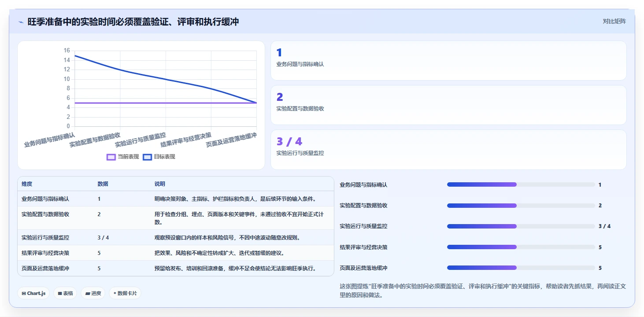Click description starting 预留给发布
Viewport: 644px width, 317px height.
click(x=235, y=269)
